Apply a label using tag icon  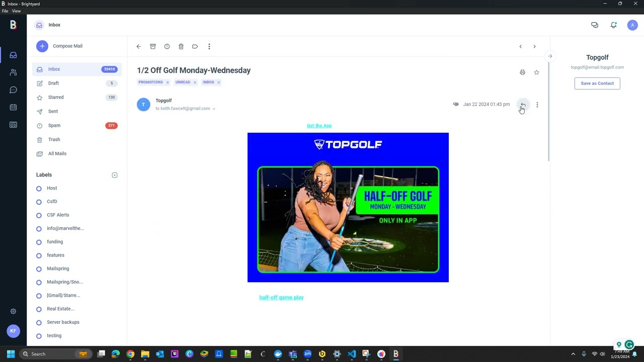(195, 46)
